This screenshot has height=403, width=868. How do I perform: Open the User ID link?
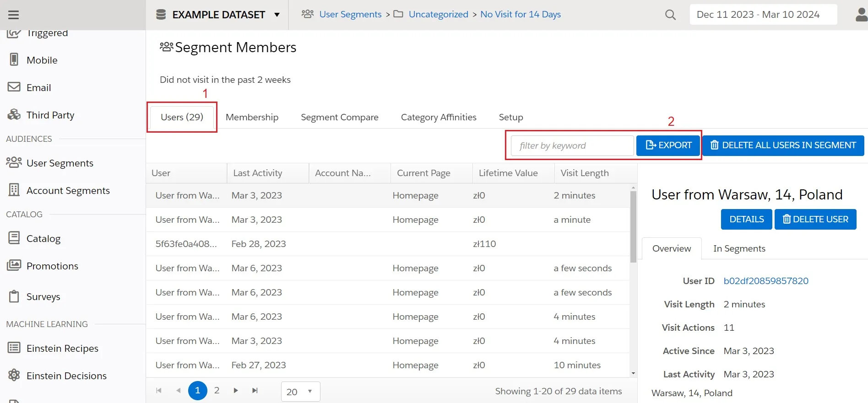point(765,281)
